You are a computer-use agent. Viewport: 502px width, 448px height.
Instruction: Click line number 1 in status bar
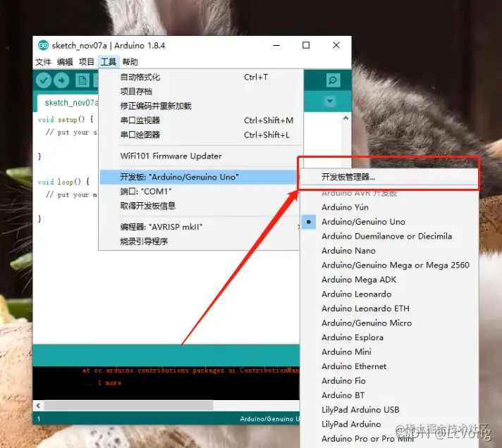click(x=39, y=418)
